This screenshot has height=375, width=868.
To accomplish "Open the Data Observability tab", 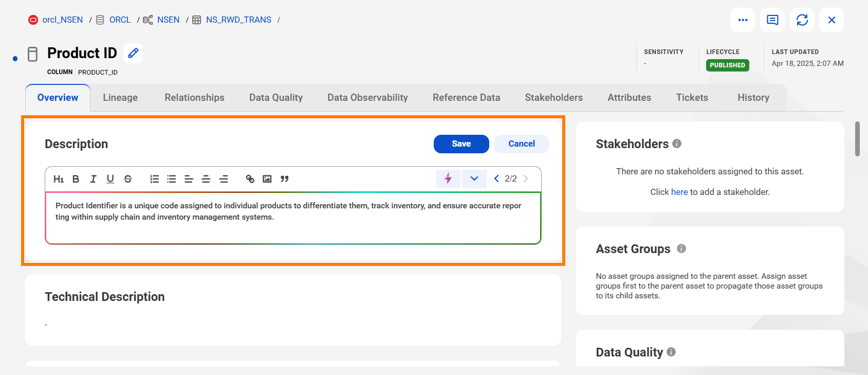I will [x=367, y=98].
